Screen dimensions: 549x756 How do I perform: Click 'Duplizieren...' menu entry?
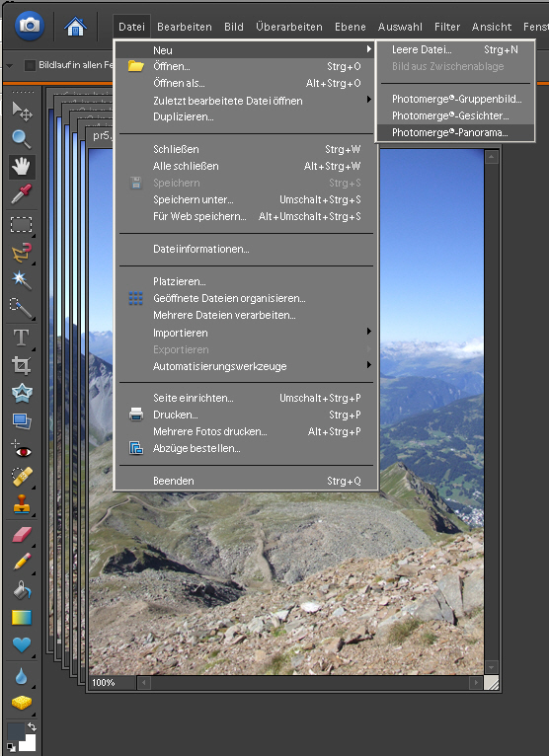[246, 116]
